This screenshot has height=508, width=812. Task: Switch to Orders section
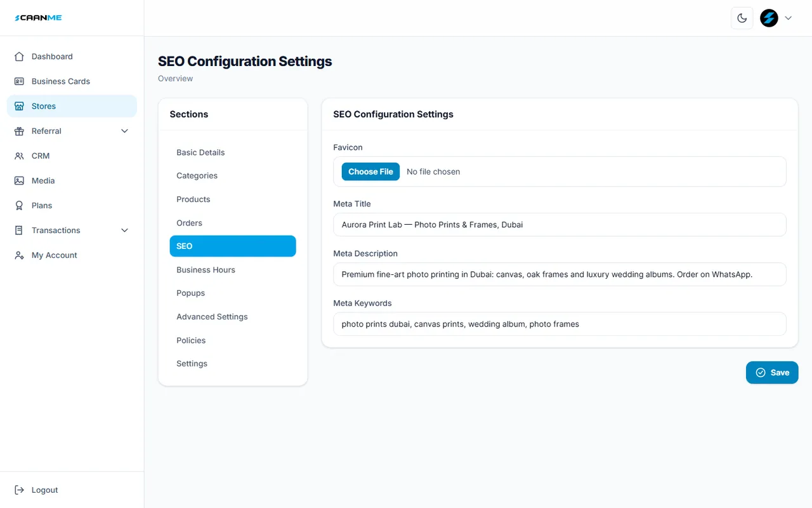click(233, 223)
